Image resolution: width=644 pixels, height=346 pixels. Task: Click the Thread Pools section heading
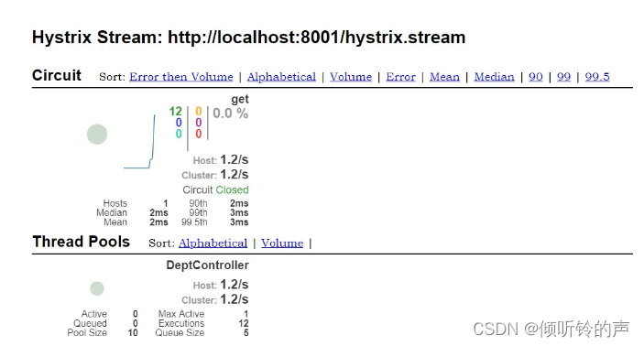(x=81, y=242)
